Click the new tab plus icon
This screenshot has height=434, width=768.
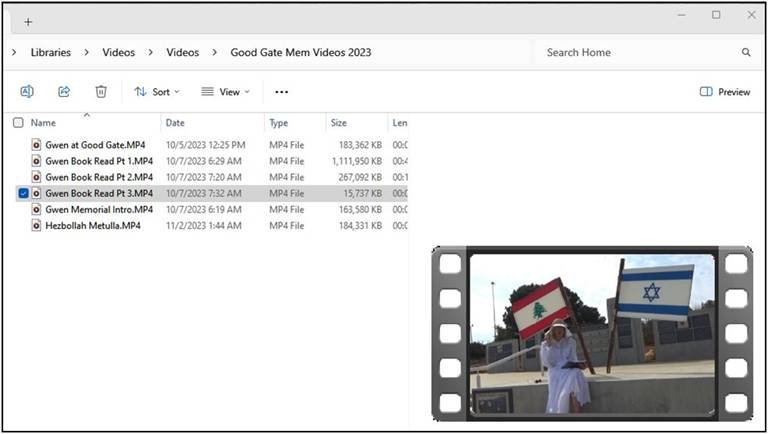coord(28,21)
